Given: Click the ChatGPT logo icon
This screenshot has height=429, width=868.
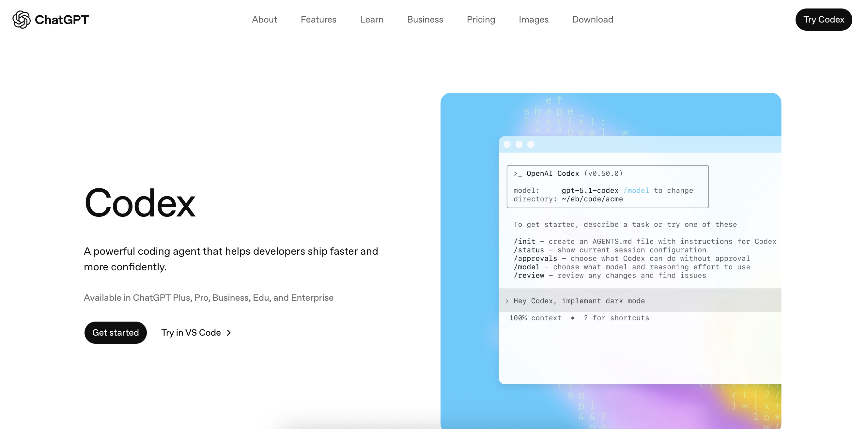Looking at the screenshot, I should coord(21,20).
